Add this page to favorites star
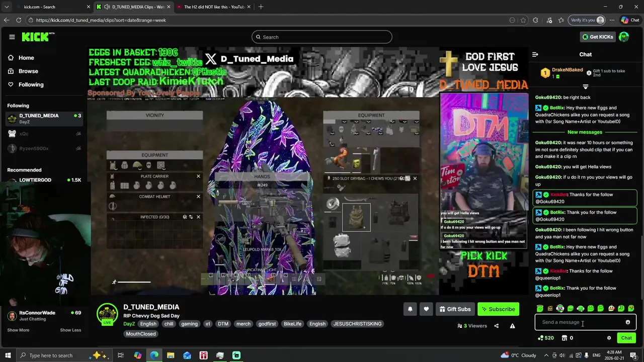Image resolution: width=644 pixels, height=362 pixels. (x=523, y=20)
